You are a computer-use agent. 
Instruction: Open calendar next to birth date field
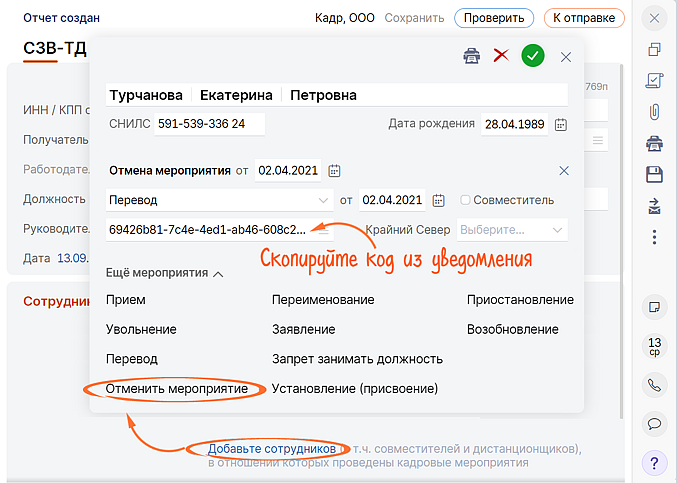coord(560,124)
